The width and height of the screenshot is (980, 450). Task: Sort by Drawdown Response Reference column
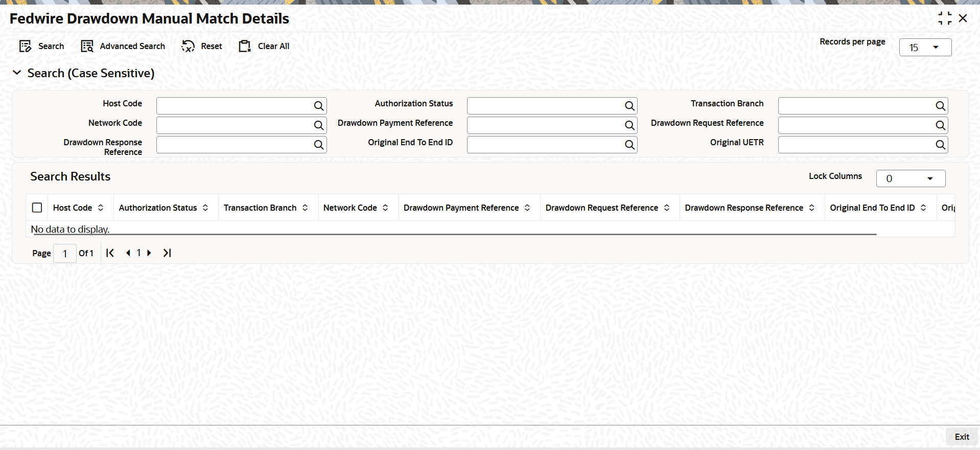tap(812, 208)
